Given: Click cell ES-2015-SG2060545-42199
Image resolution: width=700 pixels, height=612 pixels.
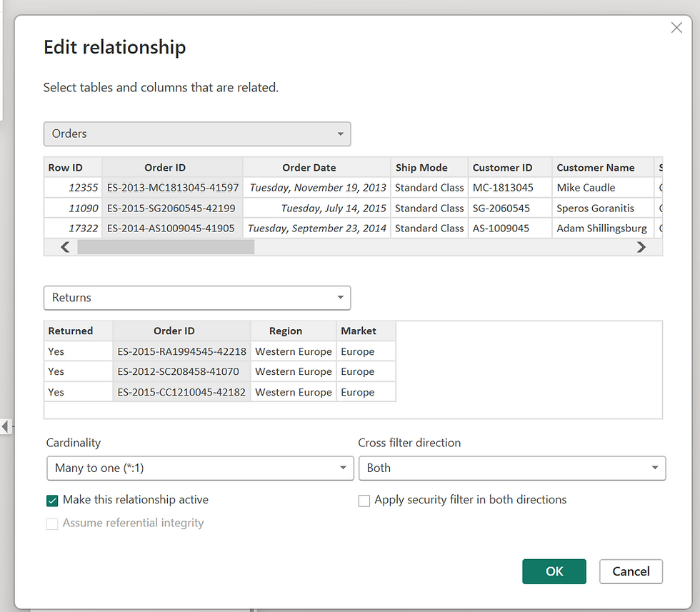Looking at the screenshot, I should tap(172, 209).
